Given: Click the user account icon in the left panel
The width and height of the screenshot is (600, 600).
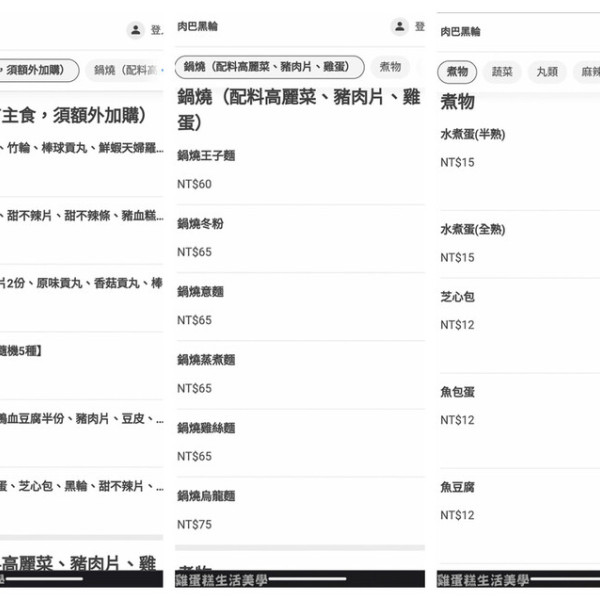Looking at the screenshot, I should (x=136, y=30).
